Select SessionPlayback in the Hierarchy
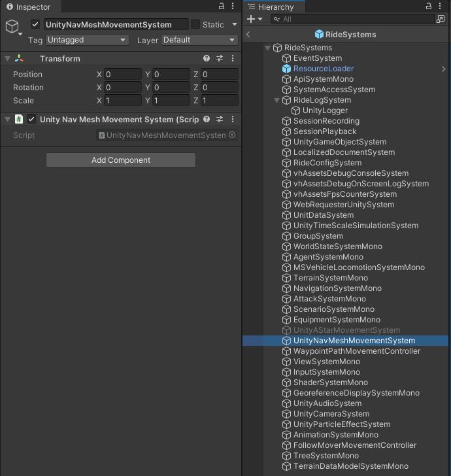 pyautogui.click(x=325, y=132)
